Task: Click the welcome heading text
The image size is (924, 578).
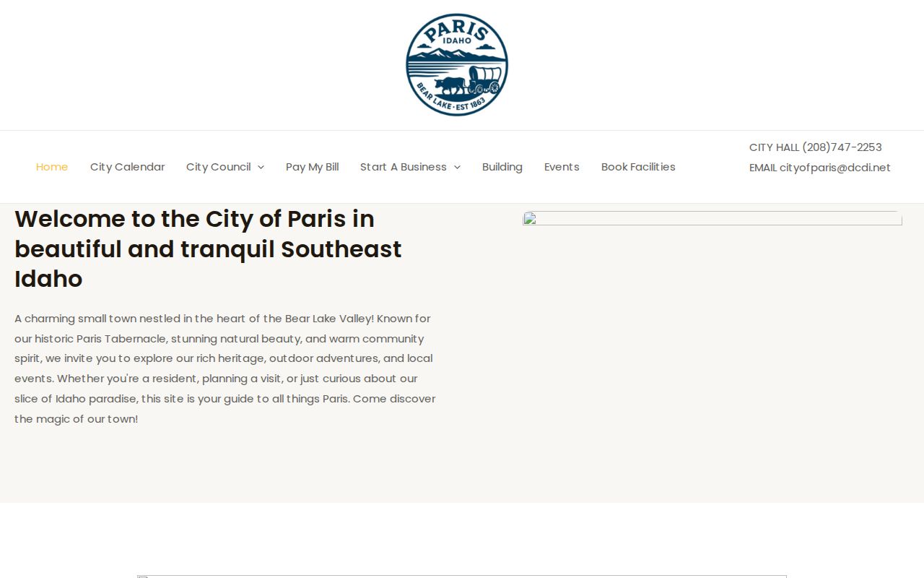Action: pos(208,249)
